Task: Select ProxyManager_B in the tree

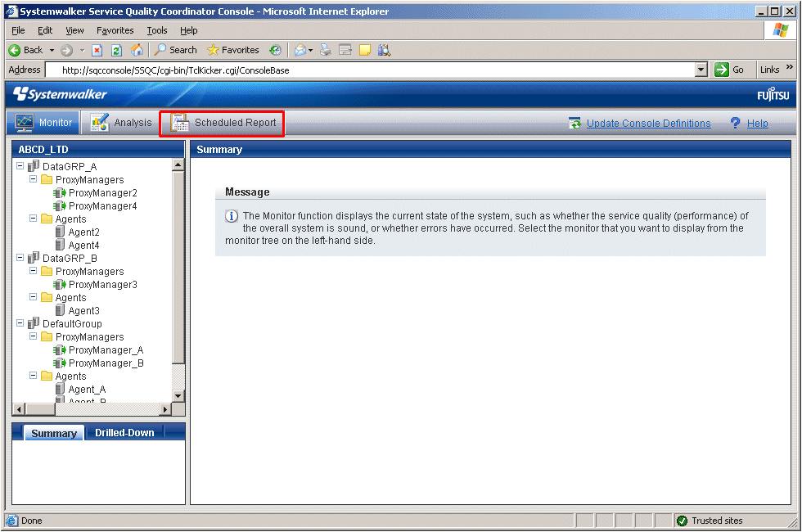Action: (106, 363)
